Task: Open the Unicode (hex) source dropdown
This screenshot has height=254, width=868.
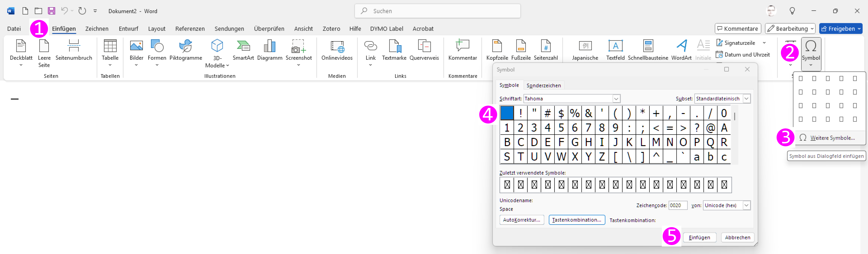Action: (x=746, y=205)
